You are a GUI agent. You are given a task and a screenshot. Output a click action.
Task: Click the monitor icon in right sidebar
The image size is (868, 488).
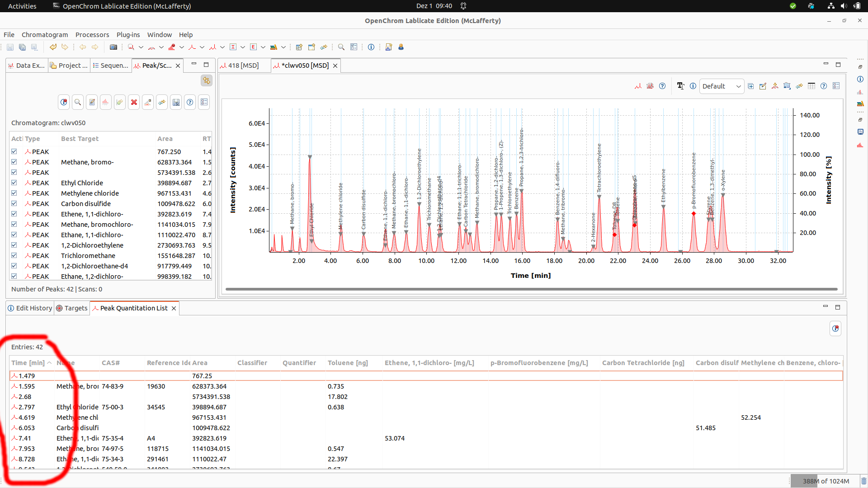click(x=860, y=131)
